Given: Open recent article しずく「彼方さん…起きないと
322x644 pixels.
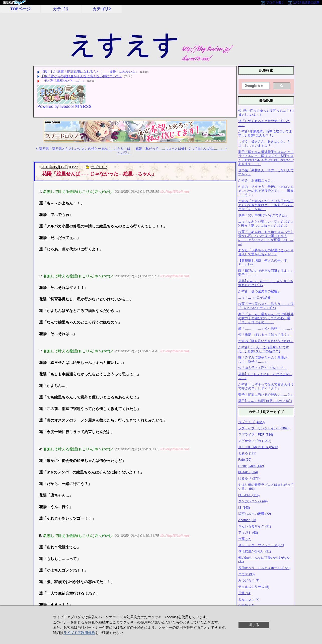Looking at the screenshot, I should tap(264, 143).
